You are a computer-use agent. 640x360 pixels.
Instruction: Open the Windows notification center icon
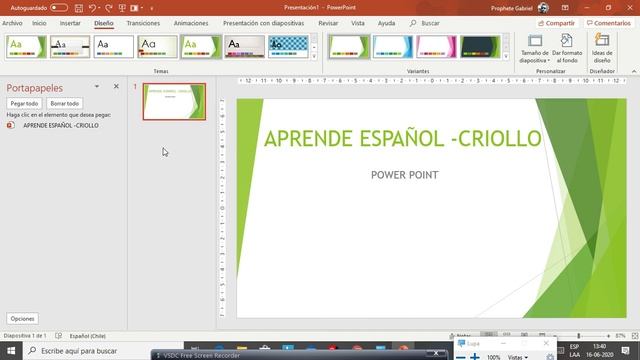[x=625, y=351]
